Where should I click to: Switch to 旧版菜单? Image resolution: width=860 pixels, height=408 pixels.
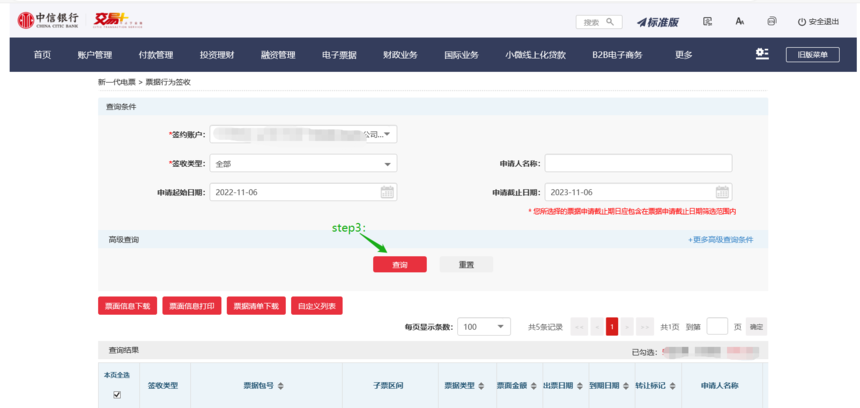click(812, 55)
